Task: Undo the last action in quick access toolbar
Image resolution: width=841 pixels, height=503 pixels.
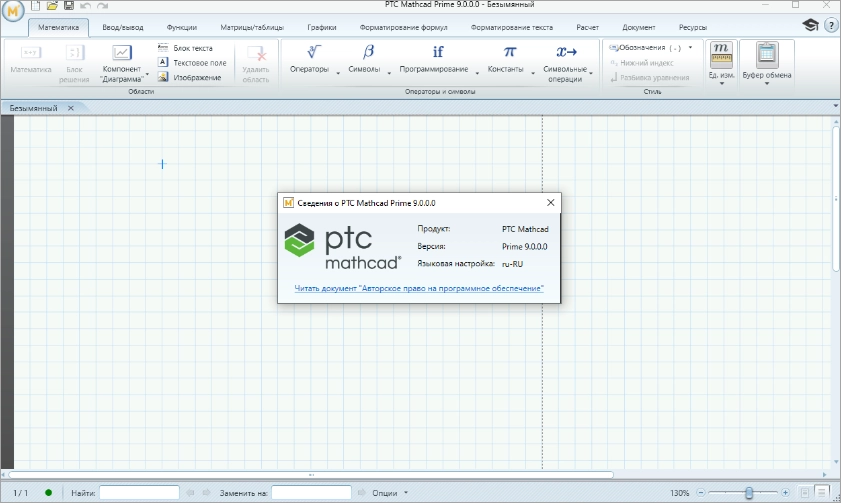Action: pos(85,6)
